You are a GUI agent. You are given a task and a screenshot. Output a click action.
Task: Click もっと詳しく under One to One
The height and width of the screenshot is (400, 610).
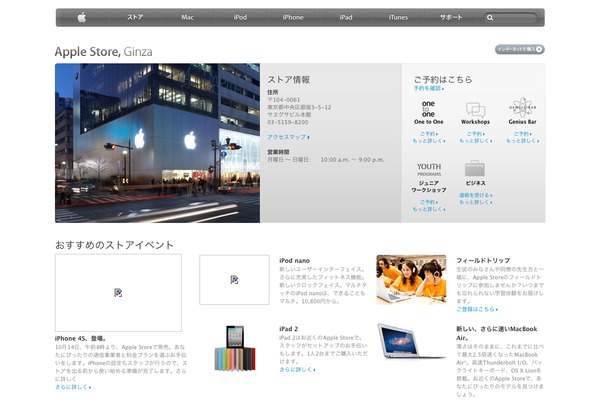click(x=429, y=141)
